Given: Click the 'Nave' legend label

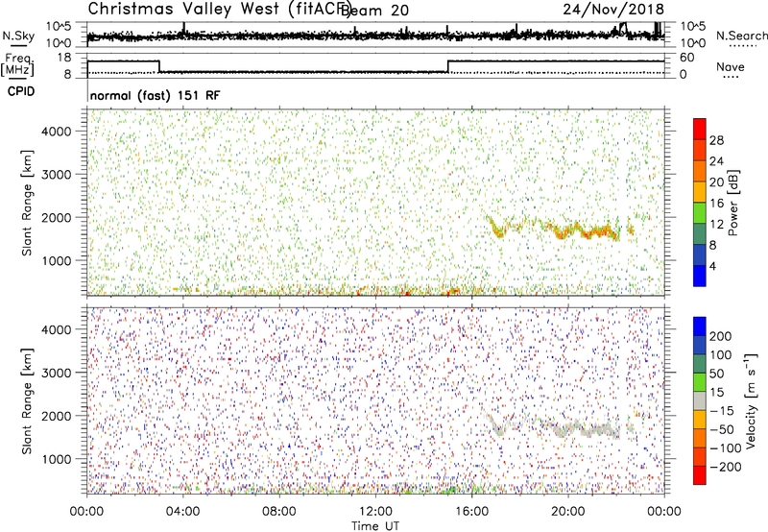Looking at the screenshot, I should tap(731, 66).
